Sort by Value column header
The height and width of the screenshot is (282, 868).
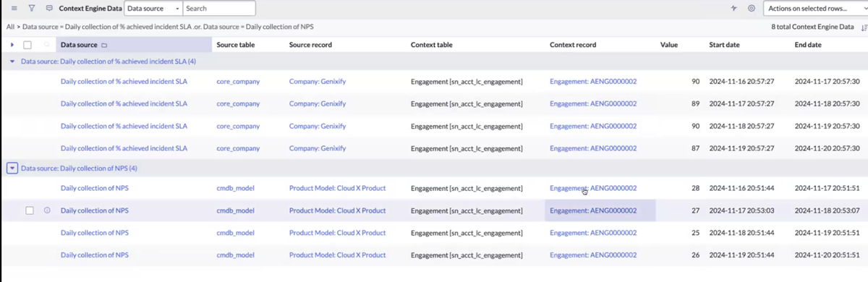(669, 45)
